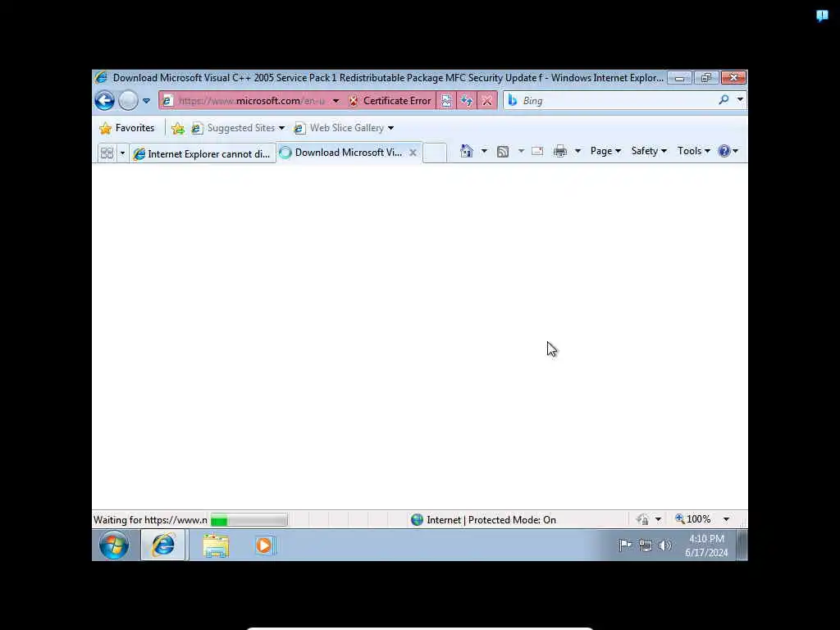The height and width of the screenshot is (630, 840).
Task: Click the Quick Tabs grid icon
Action: click(107, 153)
